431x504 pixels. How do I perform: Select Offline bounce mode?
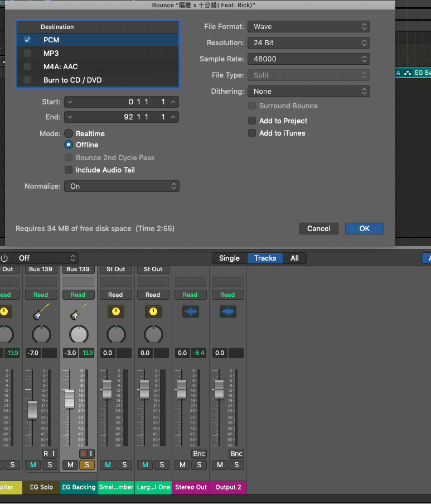(69, 145)
